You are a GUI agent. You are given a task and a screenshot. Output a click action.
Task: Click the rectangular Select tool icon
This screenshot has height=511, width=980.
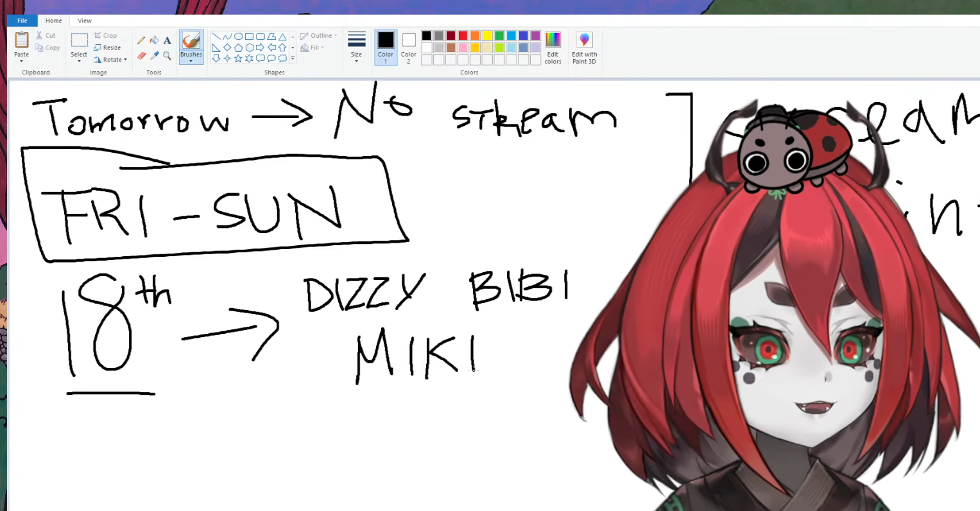[79, 40]
